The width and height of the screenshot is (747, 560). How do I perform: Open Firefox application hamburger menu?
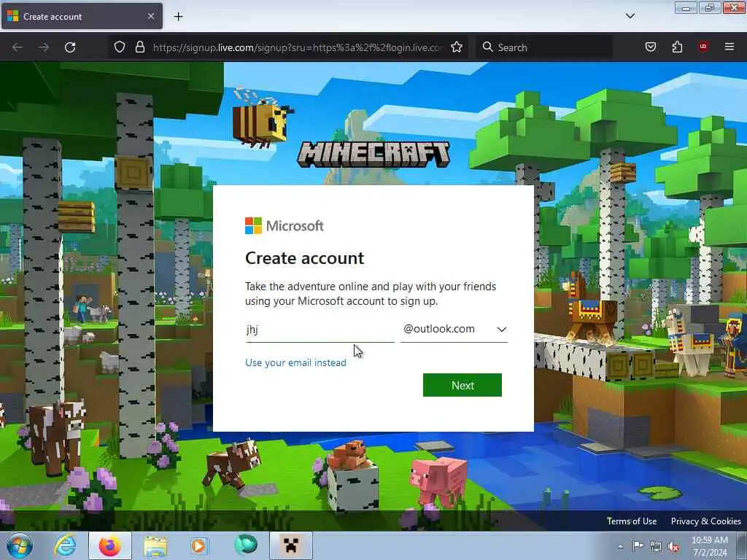click(729, 47)
